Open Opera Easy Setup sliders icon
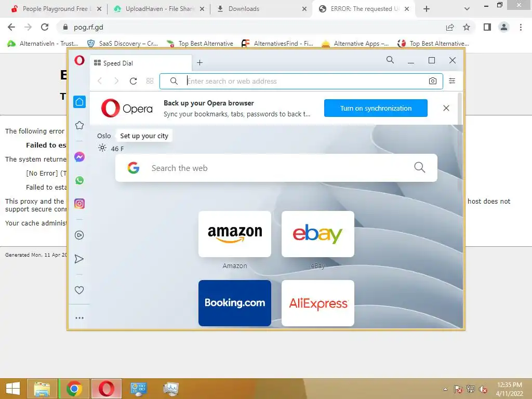This screenshot has width=532, height=399. [x=453, y=81]
